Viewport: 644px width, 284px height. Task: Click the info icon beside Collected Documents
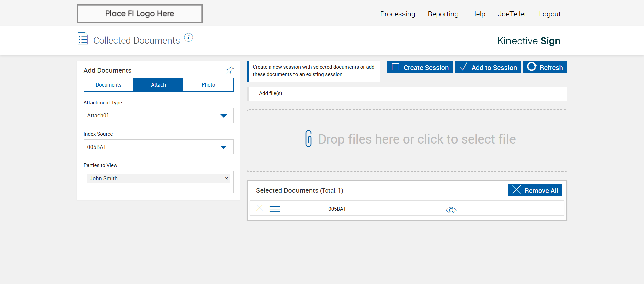click(x=189, y=38)
